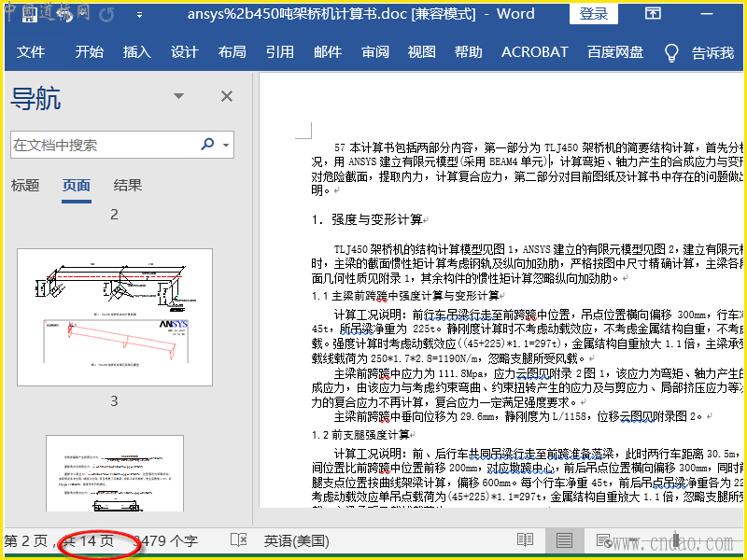Open the 布局 ribbon tab
Viewport: 747px width, 560px height.
[x=232, y=52]
